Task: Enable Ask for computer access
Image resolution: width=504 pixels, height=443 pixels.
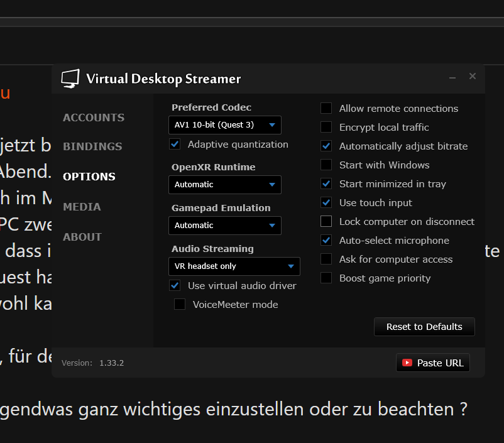Action: (x=326, y=259)
